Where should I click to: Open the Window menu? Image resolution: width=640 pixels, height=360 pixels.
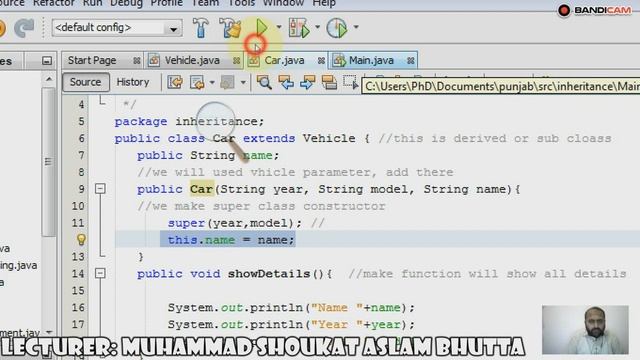pyautogui.click(x=283, y=3)
